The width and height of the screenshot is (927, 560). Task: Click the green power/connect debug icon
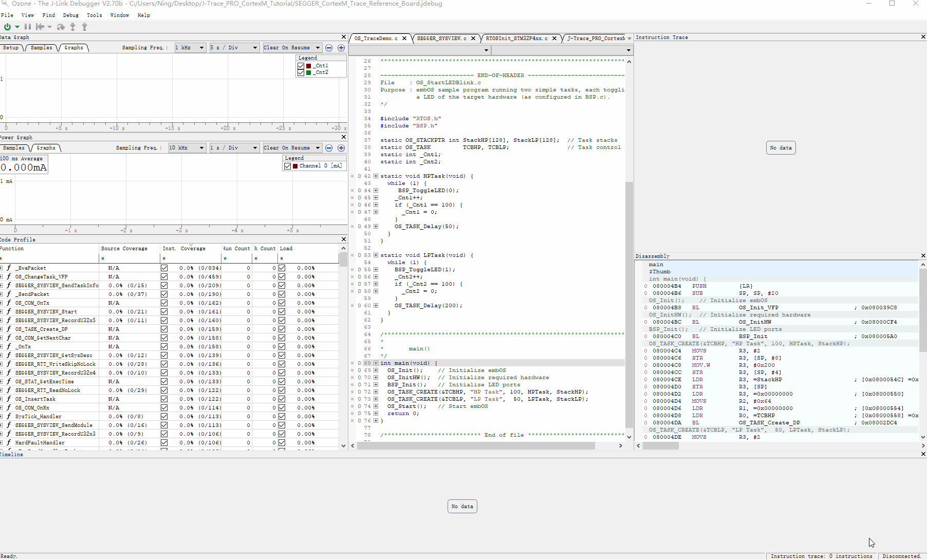[x=7, y=27]
